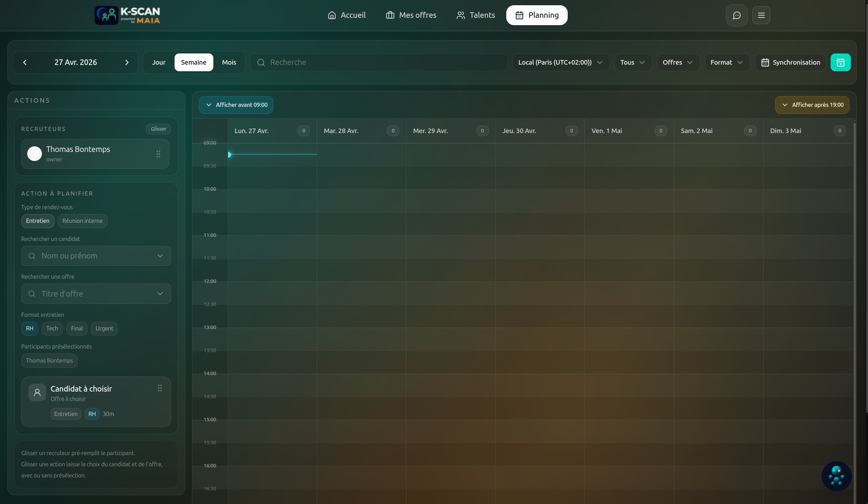Open the timezone Local Paris dropdown

[560, 63]
